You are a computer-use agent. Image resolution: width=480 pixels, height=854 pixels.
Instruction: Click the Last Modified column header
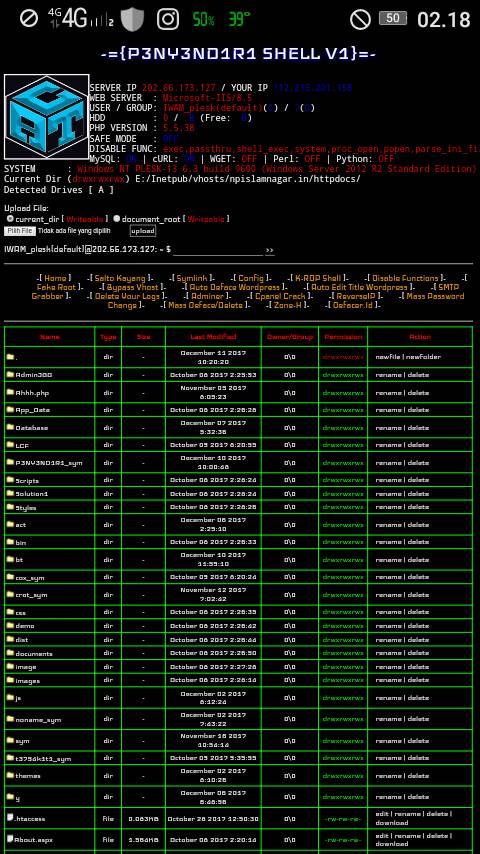pos(213,337)
